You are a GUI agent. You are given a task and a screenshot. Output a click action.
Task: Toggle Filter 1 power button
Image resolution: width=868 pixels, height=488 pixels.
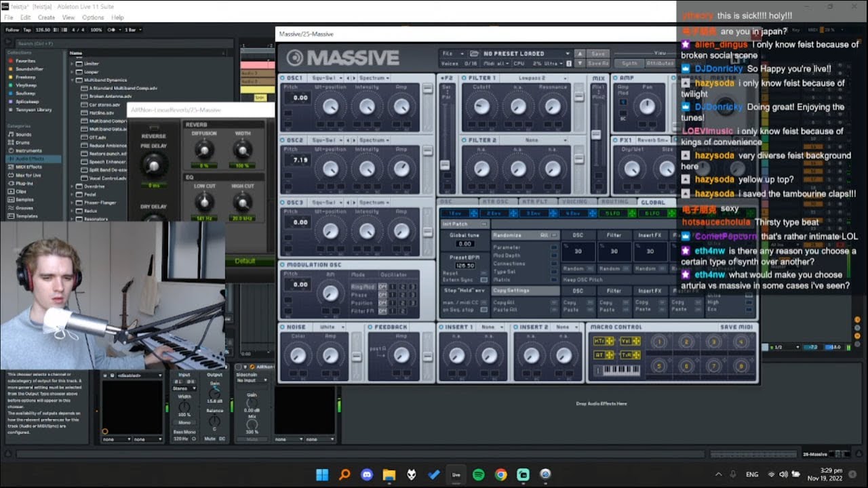tap(465, 78)
